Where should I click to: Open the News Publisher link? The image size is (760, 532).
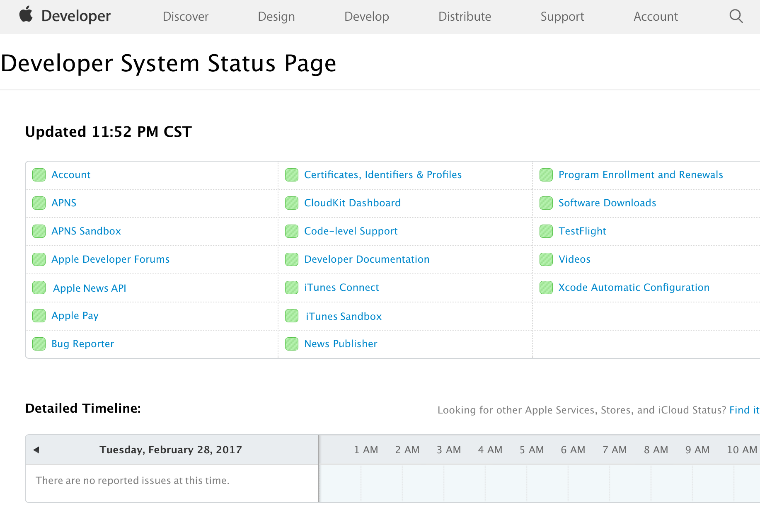coord(341,344)
